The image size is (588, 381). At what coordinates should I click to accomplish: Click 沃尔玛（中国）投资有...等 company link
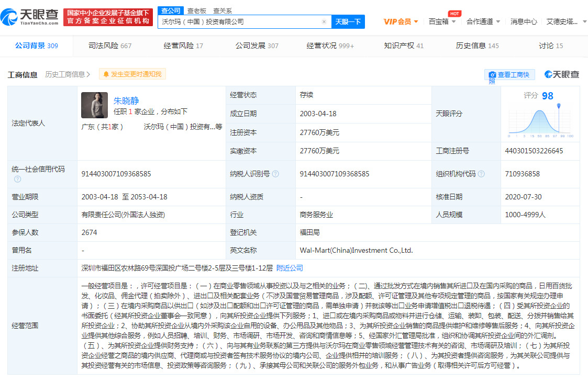point(183,127)
